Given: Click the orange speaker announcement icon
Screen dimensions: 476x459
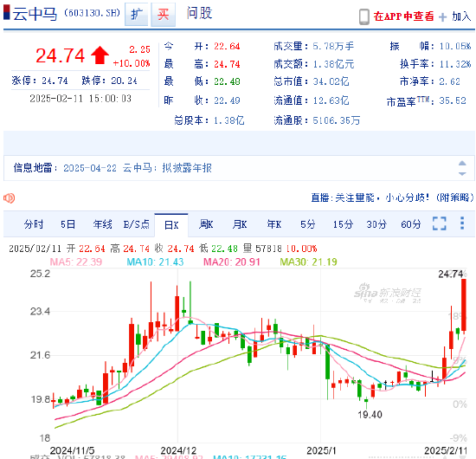Looking at the screenshot, I should coord(10,198).
